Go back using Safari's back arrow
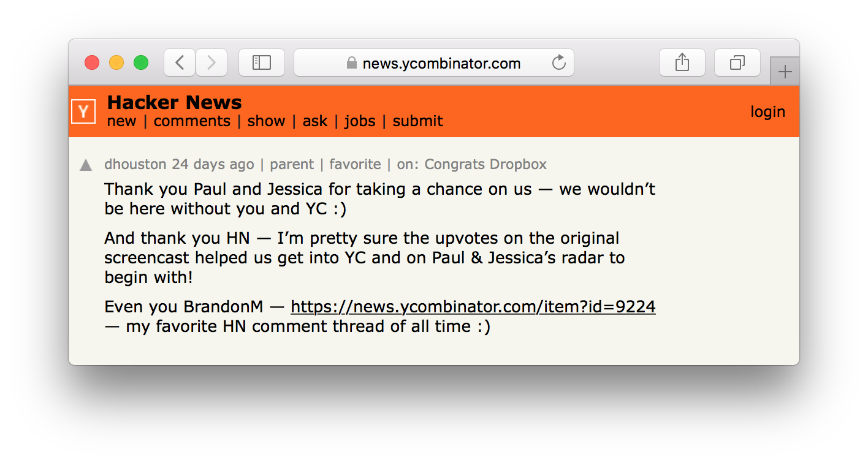 pyautogui.click(x=180, y=62)
